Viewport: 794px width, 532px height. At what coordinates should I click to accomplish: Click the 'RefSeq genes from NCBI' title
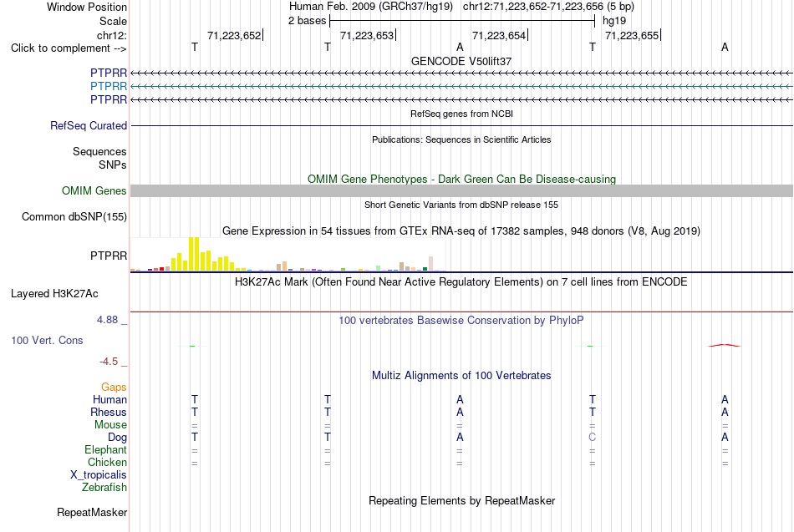click(x=461, y=114)
